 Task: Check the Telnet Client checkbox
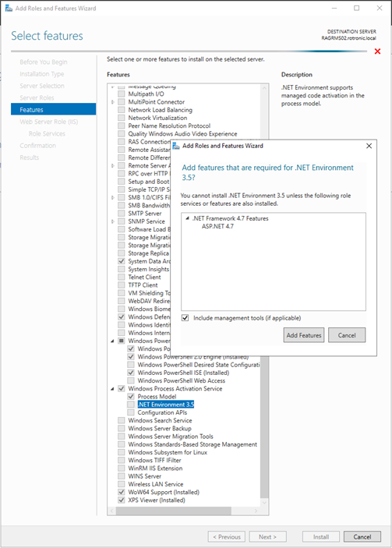click(x=122, y=278)
